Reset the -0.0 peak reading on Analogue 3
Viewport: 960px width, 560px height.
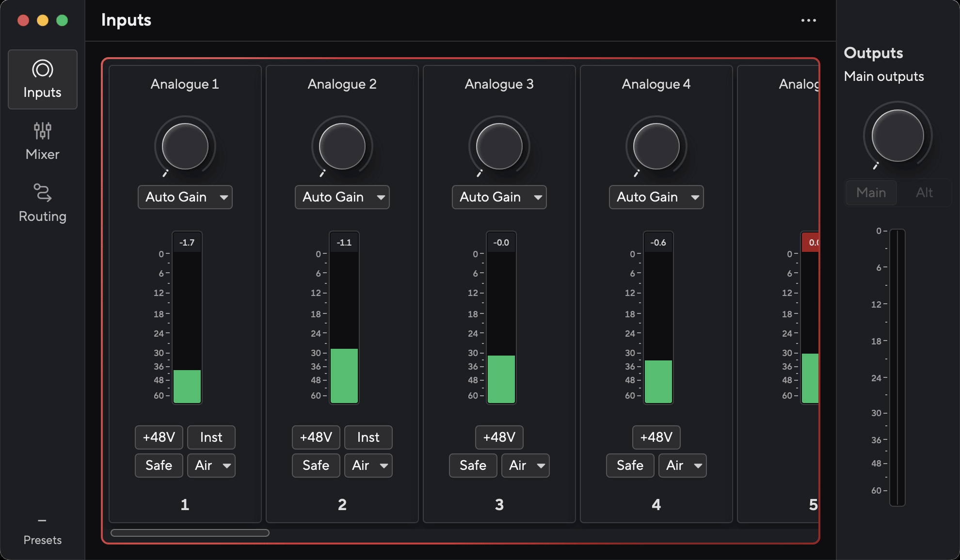coord(501,242)
